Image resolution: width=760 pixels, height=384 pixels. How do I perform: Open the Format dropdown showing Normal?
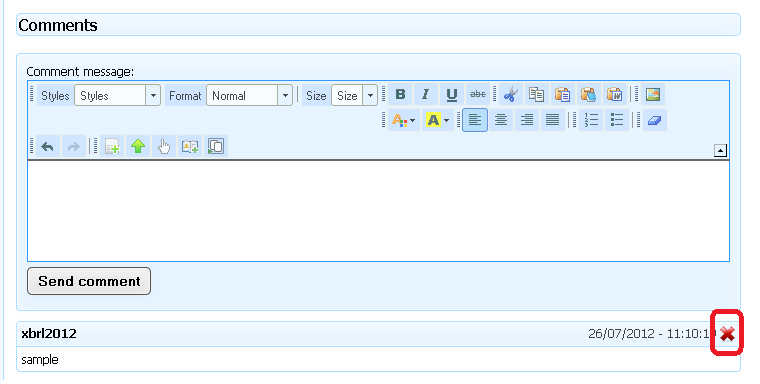(x=249, y=96)
